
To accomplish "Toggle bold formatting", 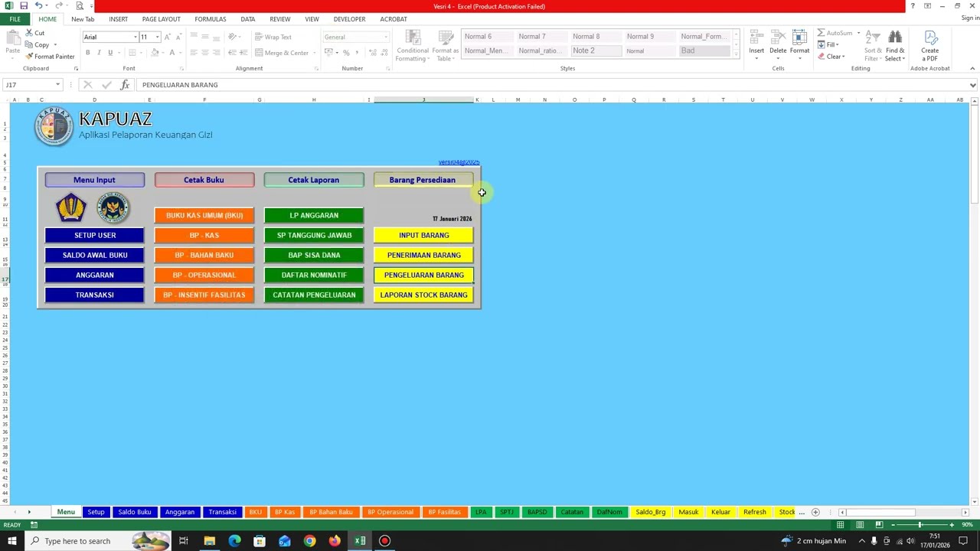I will (x=87, y=53).
